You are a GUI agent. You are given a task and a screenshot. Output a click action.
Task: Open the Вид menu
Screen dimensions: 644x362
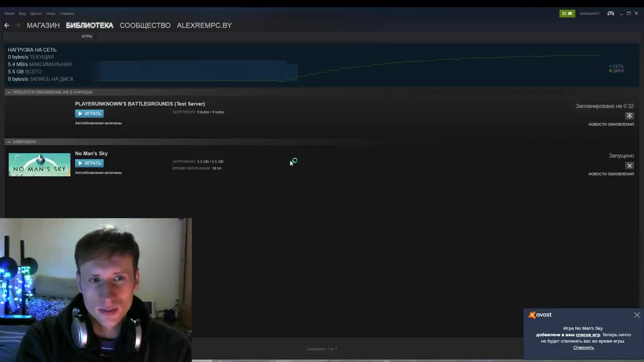point(23,14)
